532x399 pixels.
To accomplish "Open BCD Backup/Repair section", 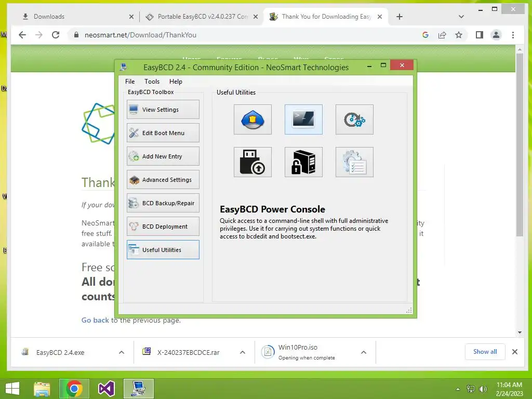I will 163,203.
